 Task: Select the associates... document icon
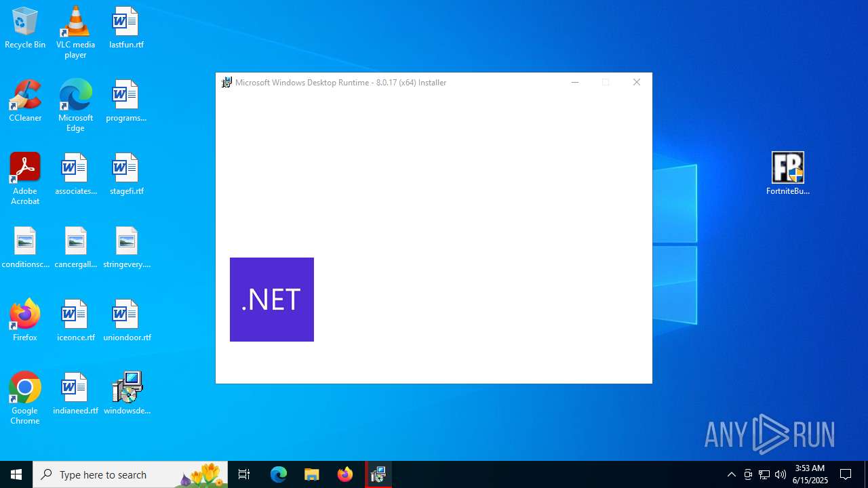[75, 175]
